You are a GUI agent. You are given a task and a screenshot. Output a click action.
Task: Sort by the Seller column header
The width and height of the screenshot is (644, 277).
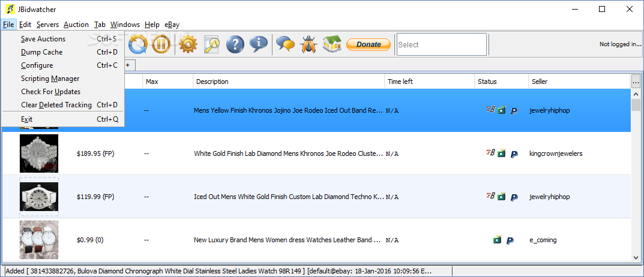[x=580, y=82]
